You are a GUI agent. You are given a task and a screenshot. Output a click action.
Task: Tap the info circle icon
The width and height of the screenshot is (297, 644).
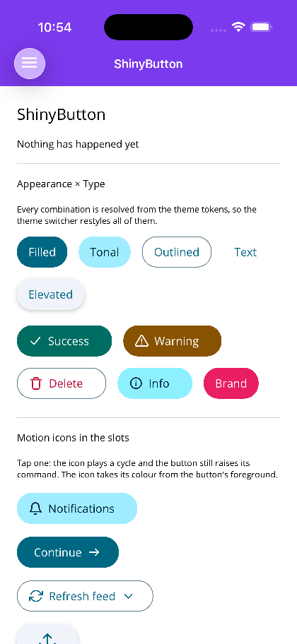point(136,383)
